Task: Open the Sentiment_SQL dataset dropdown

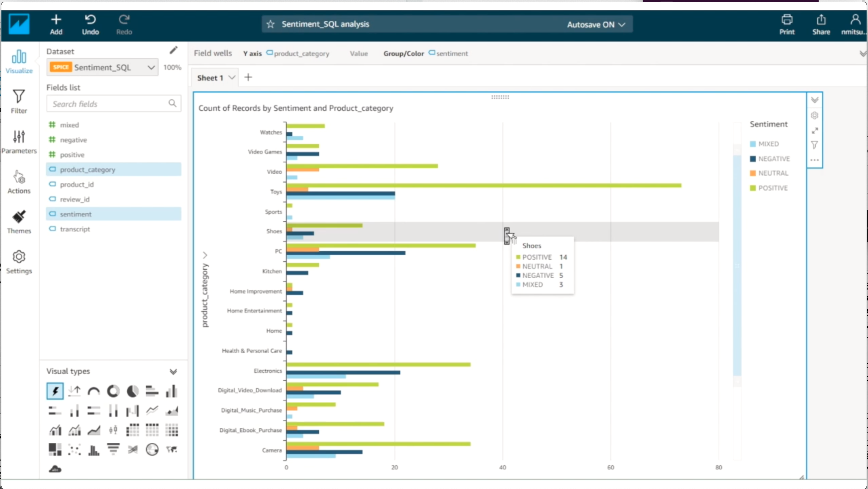Action: tap(151, 67)
